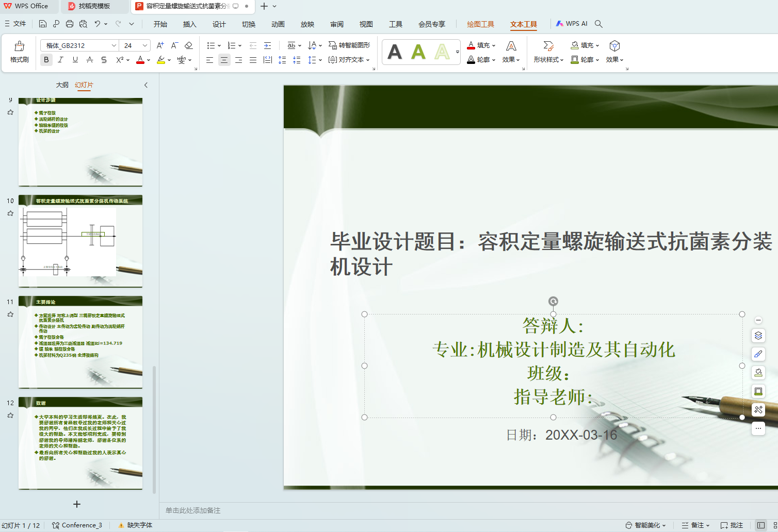Apply the yellow highlight color swatch
This screenshot has width=778, height=532.
(161, 60)
